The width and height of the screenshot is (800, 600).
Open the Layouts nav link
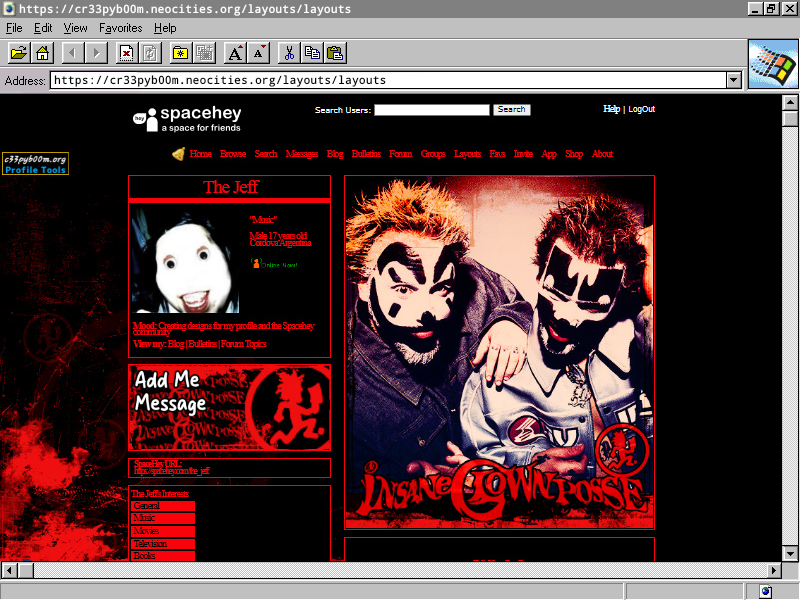click(467, 154)
